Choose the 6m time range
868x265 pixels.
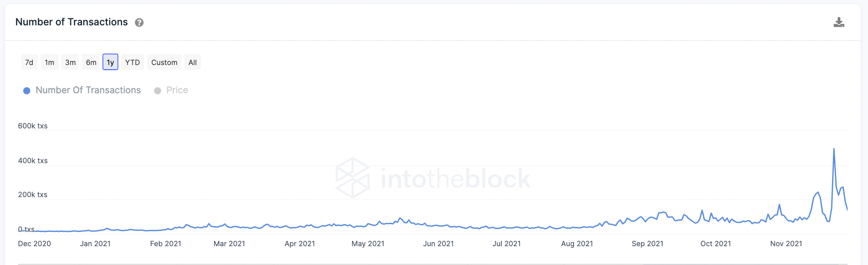click(x=91, y=62)
